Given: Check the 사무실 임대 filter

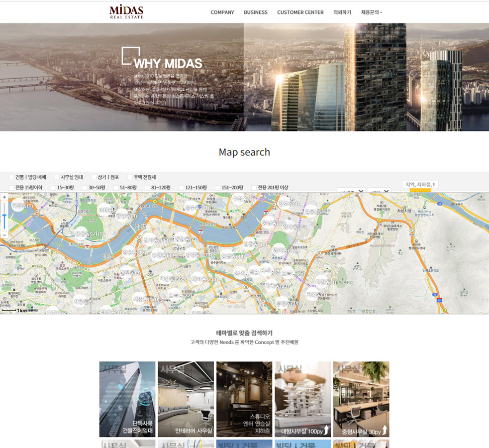Looking at the screenshot, I should (x=57, y=177).
